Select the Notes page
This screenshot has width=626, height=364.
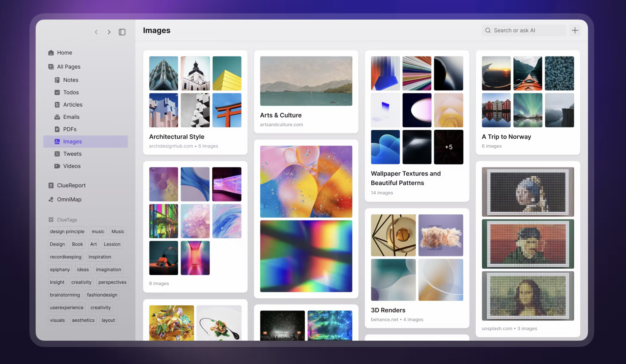tap(71, 80)
